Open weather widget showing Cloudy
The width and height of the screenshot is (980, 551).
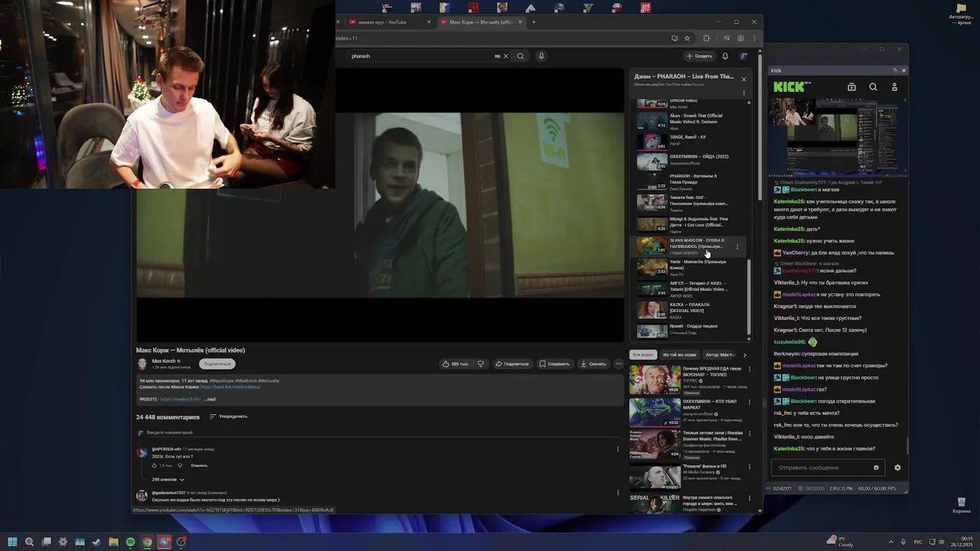(x=839, y=541)
